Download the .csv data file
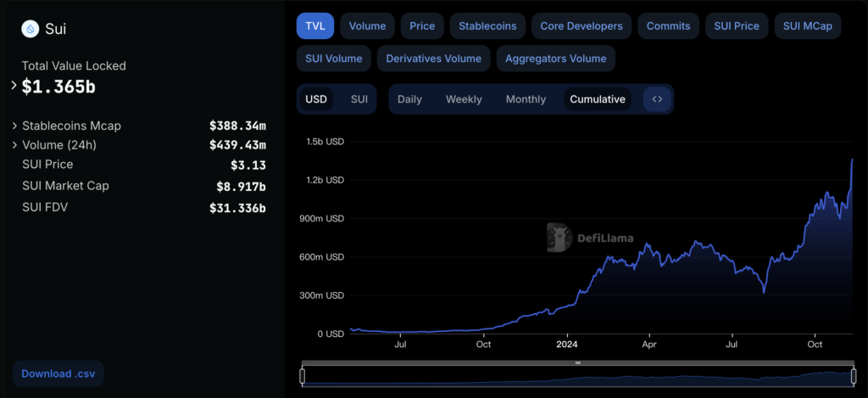Screen dimensions: 868x398 (58, 373)
